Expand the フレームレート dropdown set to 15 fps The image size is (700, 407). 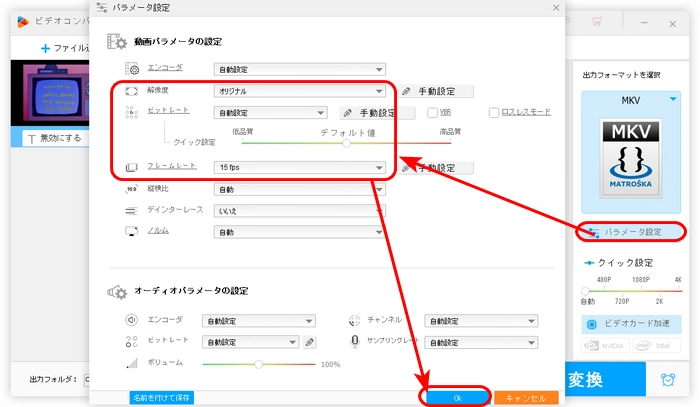point(300,168)
